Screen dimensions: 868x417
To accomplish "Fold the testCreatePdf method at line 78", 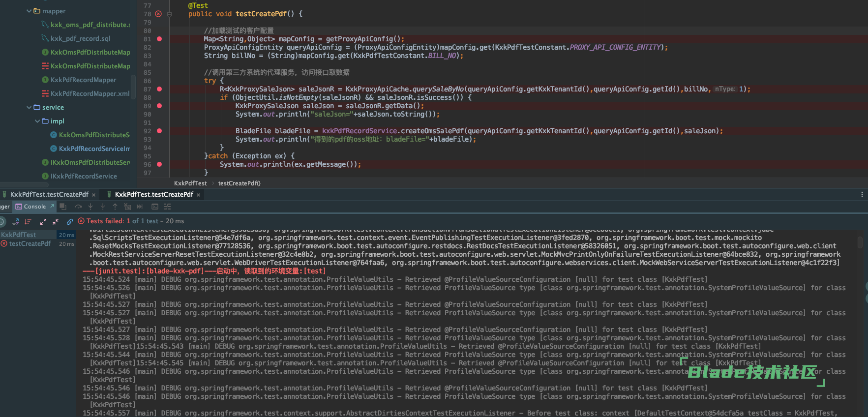I will 169,14.
